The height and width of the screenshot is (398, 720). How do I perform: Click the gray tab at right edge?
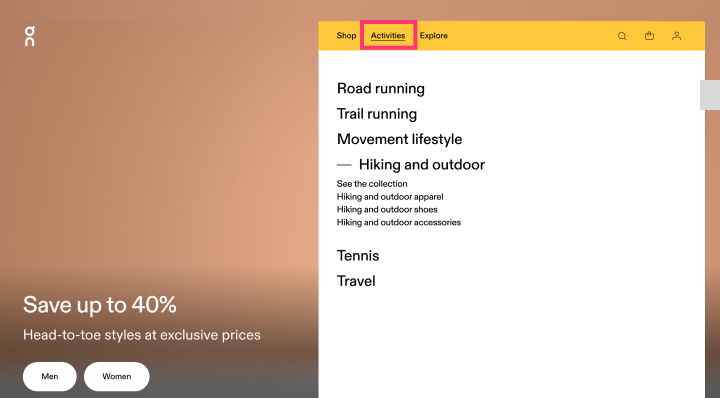[710, 95]
